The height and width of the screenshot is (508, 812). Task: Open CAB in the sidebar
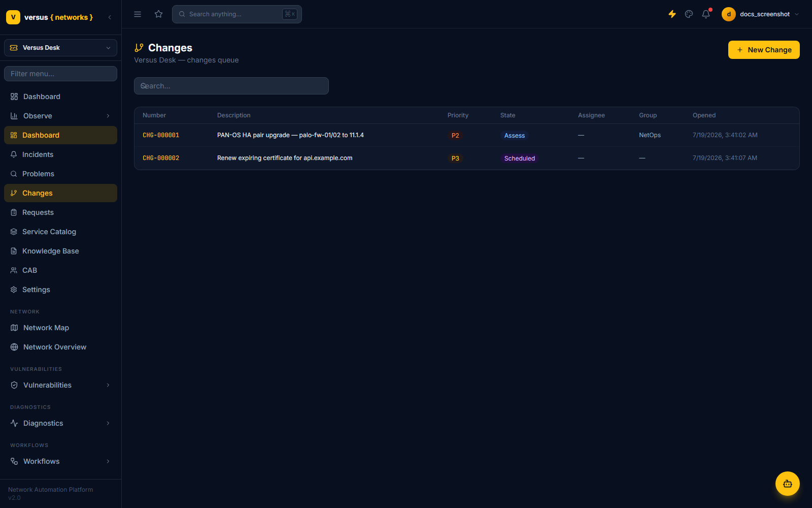60,270
